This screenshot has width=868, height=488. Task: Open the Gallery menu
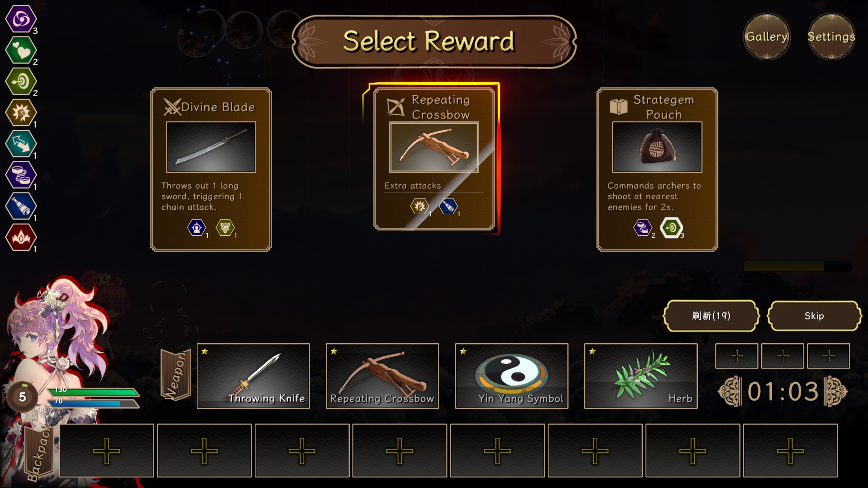[x=767, y=36]
